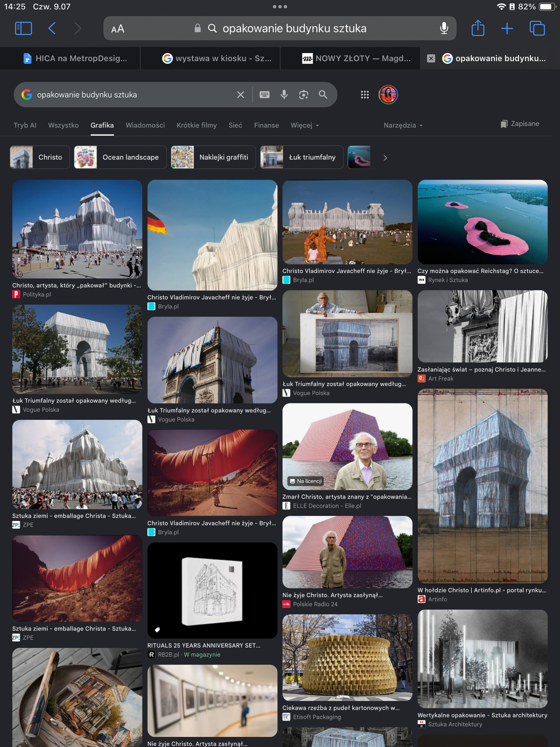This screenshot has height=747, width=560.
Task: Tap the Safari share icon
Action: pos(478,28)
